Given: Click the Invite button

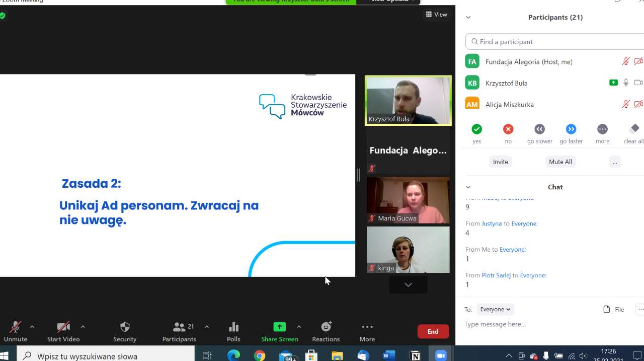Looking at the screenshot, I should pyautogui.click(x=500, y=162).
